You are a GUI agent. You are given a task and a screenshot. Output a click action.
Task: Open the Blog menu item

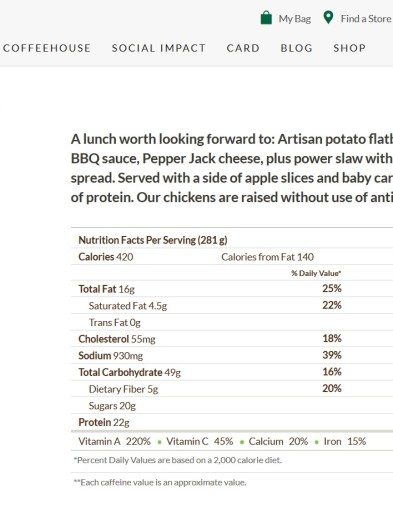[x=296, y=48]
